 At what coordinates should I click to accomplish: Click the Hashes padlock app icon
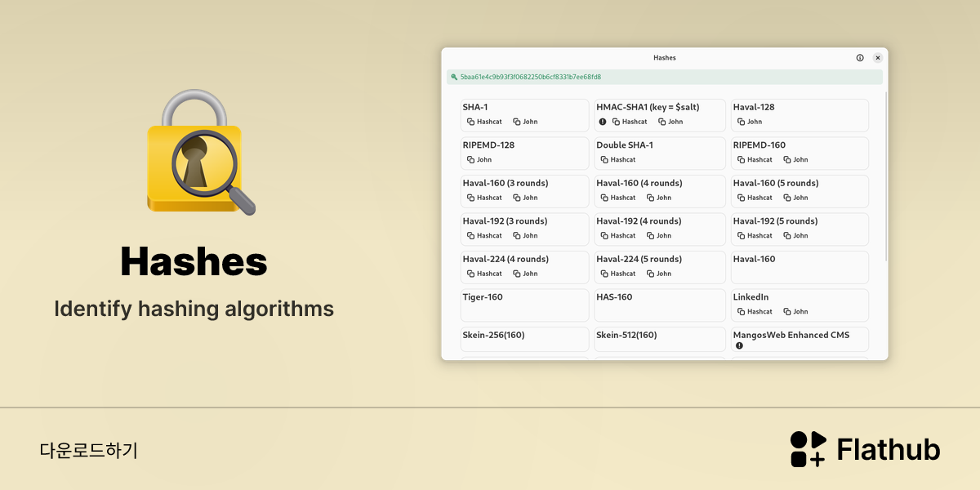(201, 152)
